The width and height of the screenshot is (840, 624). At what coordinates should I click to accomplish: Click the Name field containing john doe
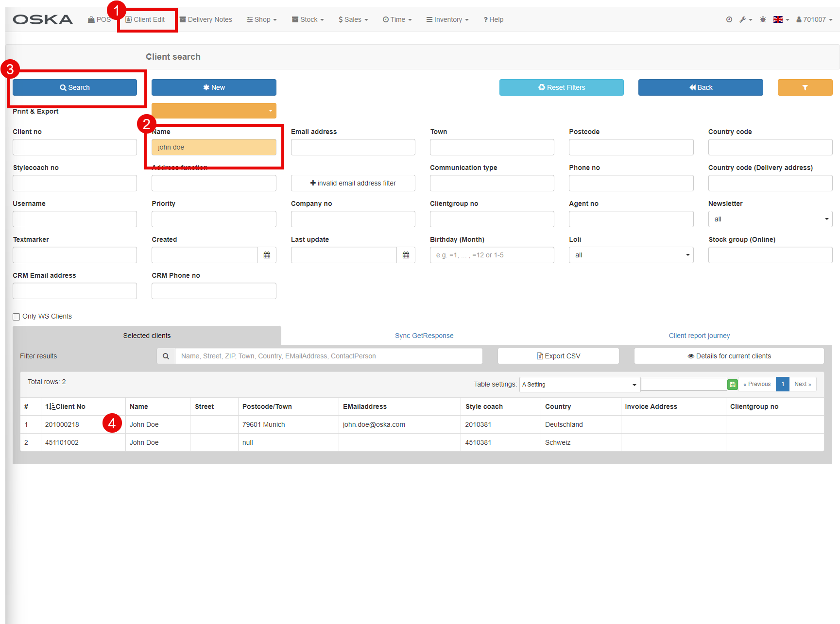pos(214,147)
